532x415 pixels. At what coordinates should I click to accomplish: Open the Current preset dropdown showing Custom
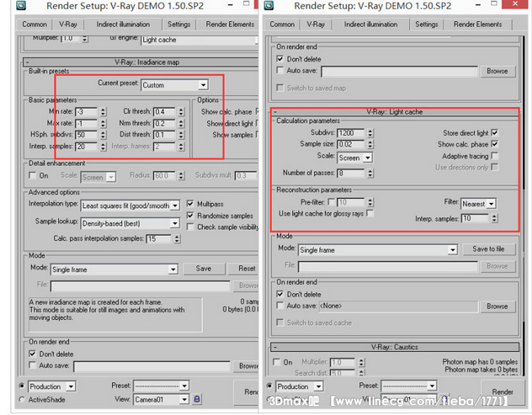click(174, 85)
